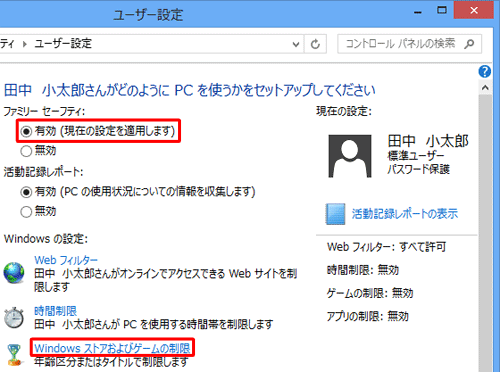Select 有効 under 活動記録レポート
This screenshot has width=500, height=372.
tap(26, 192)
